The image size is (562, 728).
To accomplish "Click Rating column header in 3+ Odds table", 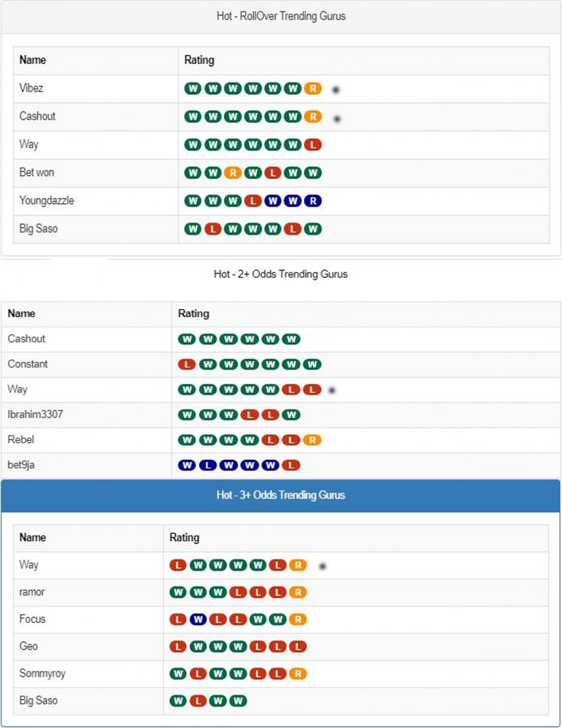I will pos(184,537).
